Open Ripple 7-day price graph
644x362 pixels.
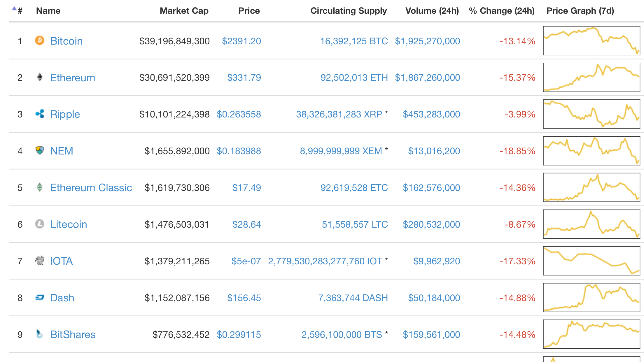click(x=591, y=114)
